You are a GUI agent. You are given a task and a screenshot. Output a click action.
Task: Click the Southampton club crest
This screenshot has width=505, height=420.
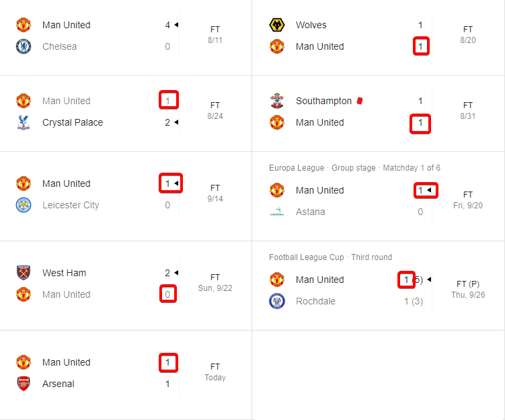pyautogui.click(x=276, y=101)
